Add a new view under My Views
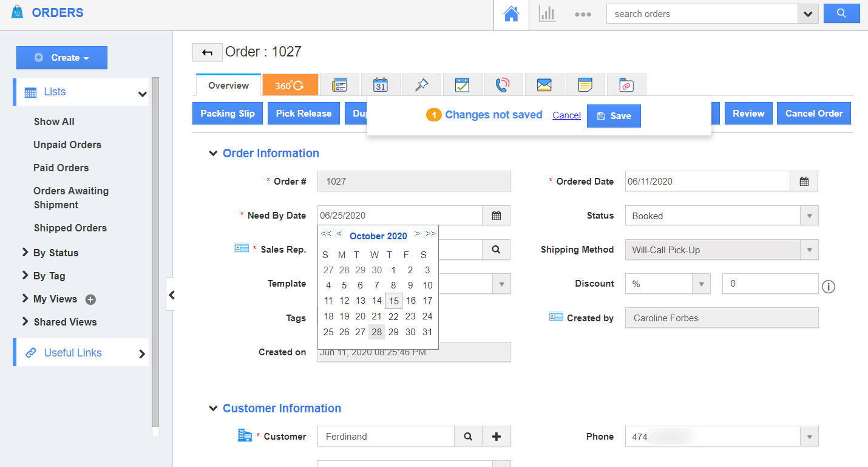This screenshot has height=467, width=868. (x=90, y=299)
